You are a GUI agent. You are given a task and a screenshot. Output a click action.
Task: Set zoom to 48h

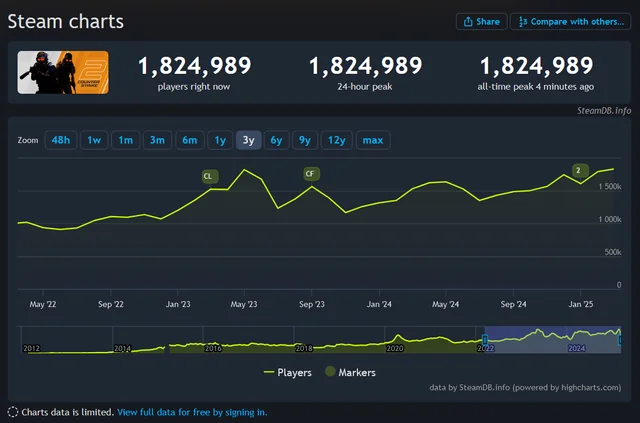pyautogui.click(x=61, y=140)
